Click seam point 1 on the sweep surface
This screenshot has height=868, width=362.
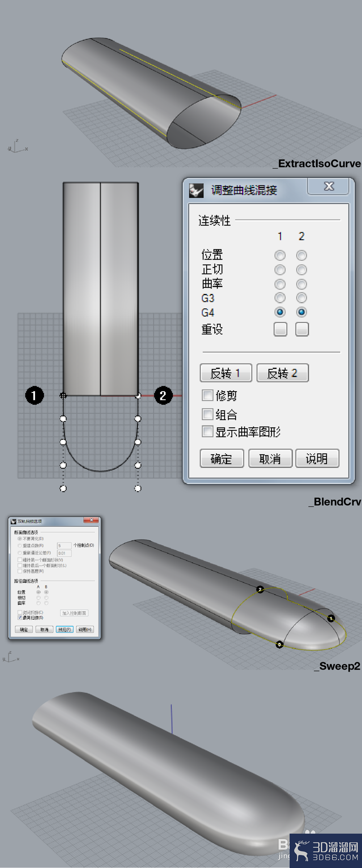pyautogui.click(x=331, y=618)
